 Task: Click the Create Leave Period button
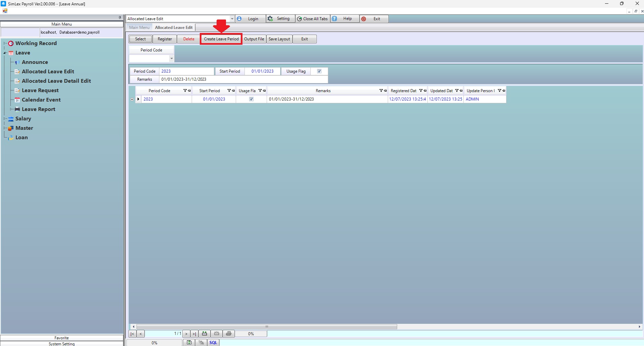click(221, 39)
